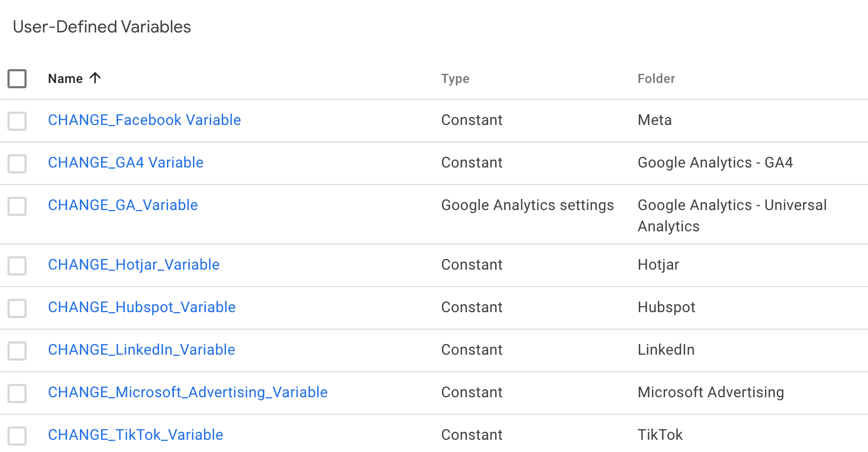Tick the CHANGE_Facebook Variable checkbox
This screenshot has width=868, height=452.
17,121
